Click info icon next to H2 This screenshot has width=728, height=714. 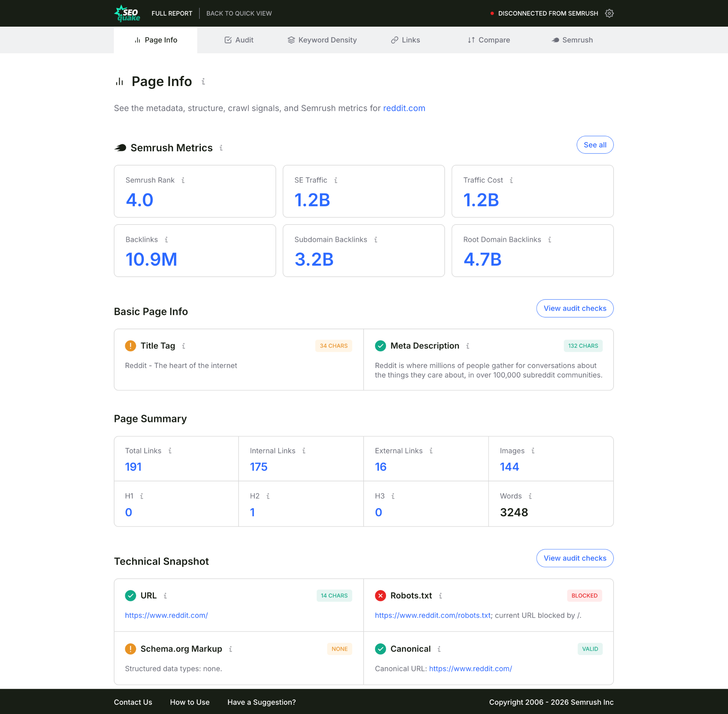tap(268, 496)
